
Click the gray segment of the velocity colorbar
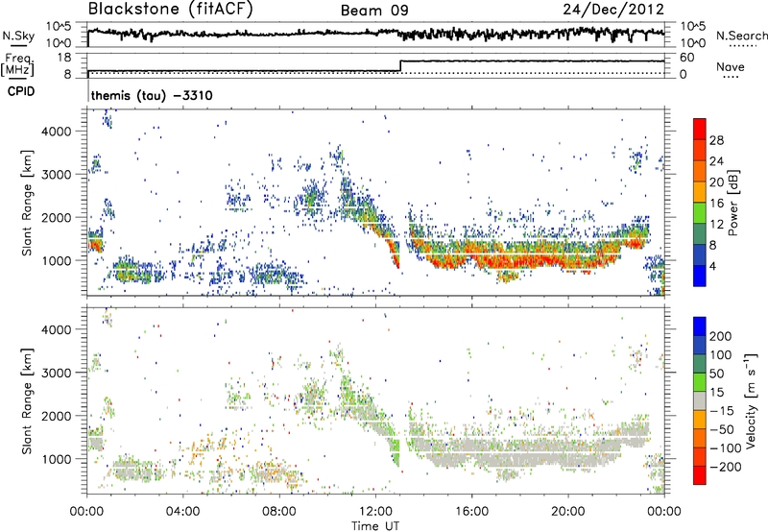click(700, 401)
